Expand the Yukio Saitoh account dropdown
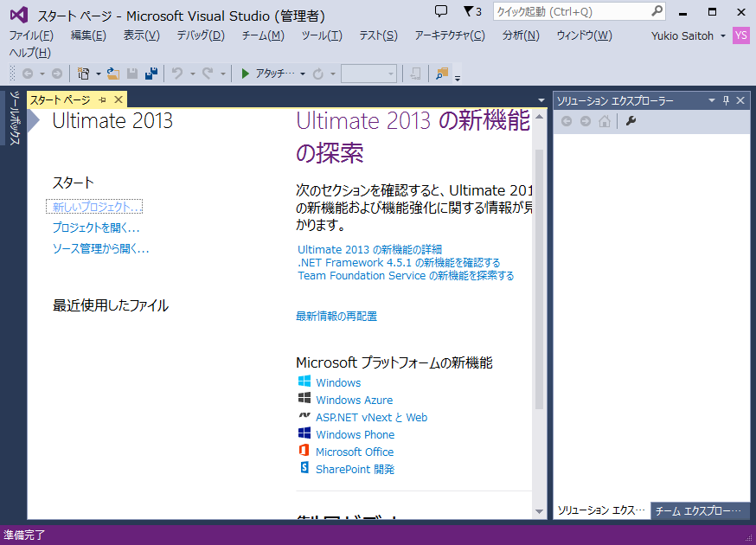This screenshot has width=756, height=545. pos(722,36)
